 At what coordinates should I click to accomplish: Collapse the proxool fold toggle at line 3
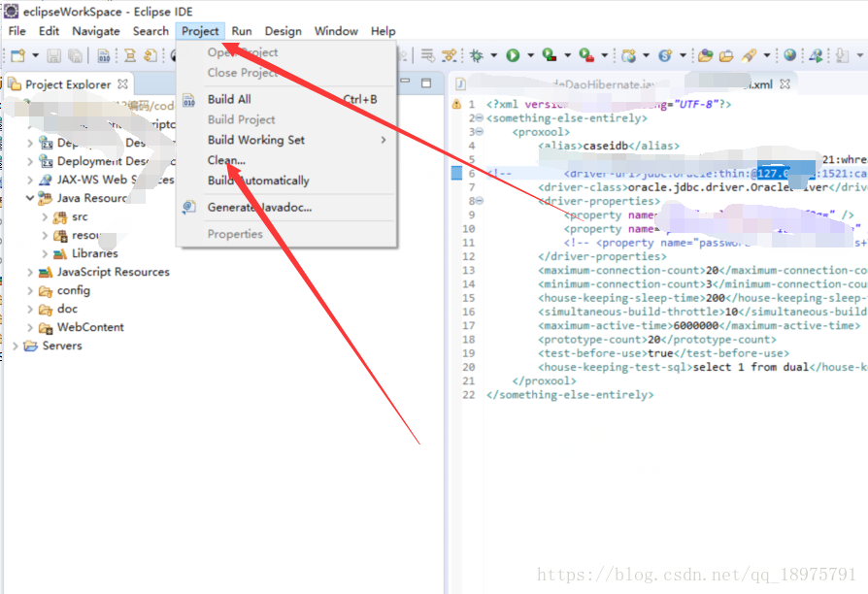(480, 132)
